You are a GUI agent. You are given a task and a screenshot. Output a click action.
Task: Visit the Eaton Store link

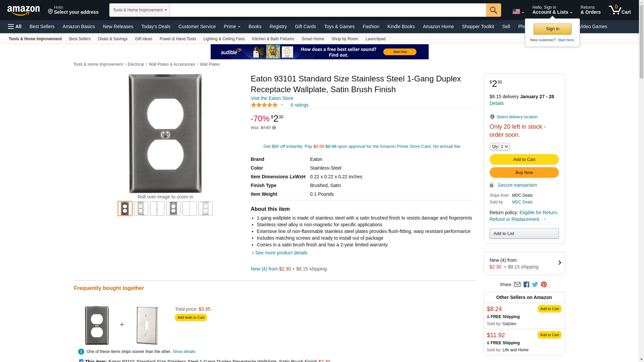(272, 98)
